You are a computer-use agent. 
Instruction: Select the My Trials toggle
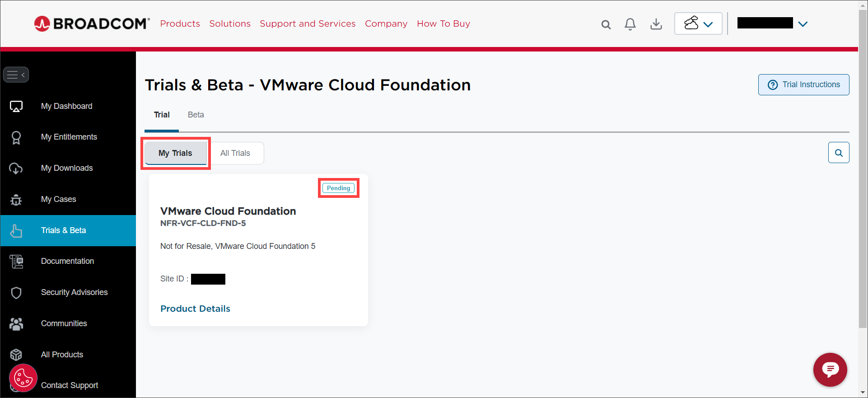(x=176, y=153)
